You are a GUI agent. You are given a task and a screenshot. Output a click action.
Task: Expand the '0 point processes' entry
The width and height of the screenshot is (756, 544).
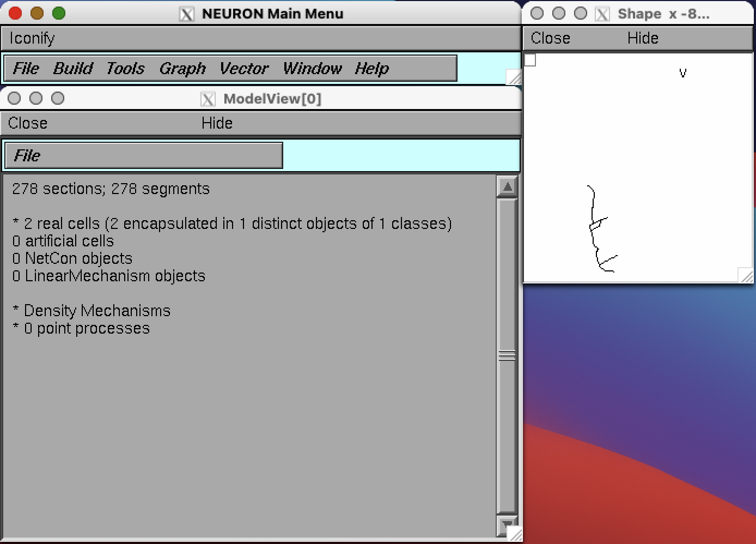pos(81,328)
